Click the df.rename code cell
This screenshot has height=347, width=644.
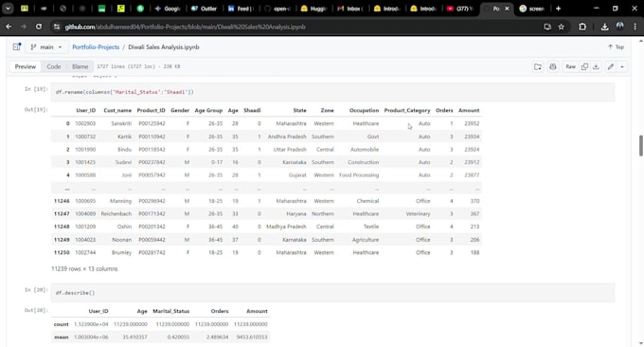[332, 92]
